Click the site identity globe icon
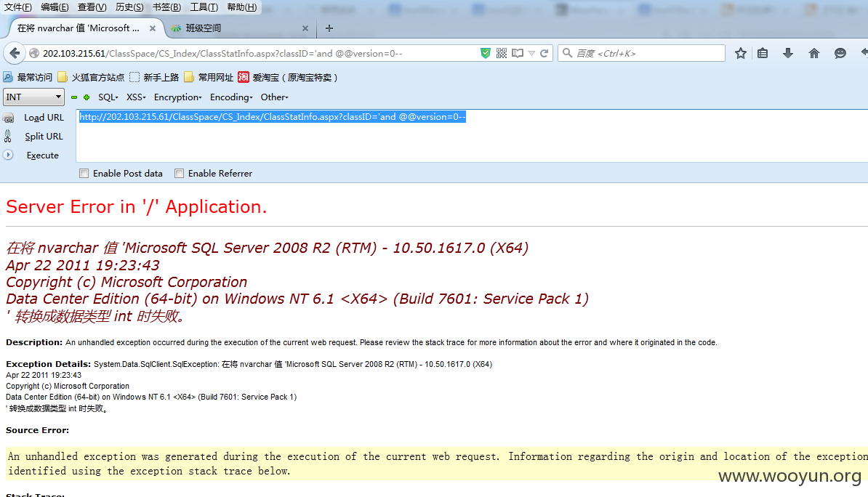Image resolution: width=868 pixels, height=497 pixels. [34, 53]
